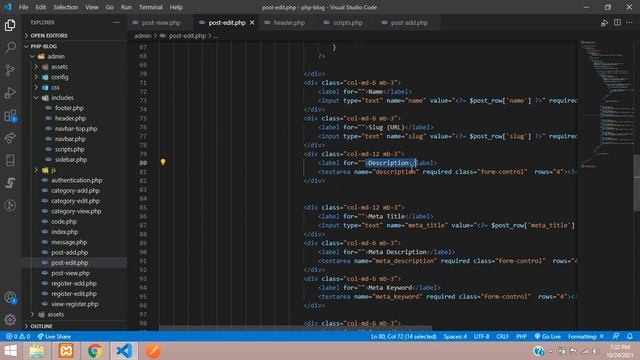This screenshot has width=640, height=360.
Task: Open the Terminal menu
Action: (x=150, y=7)
